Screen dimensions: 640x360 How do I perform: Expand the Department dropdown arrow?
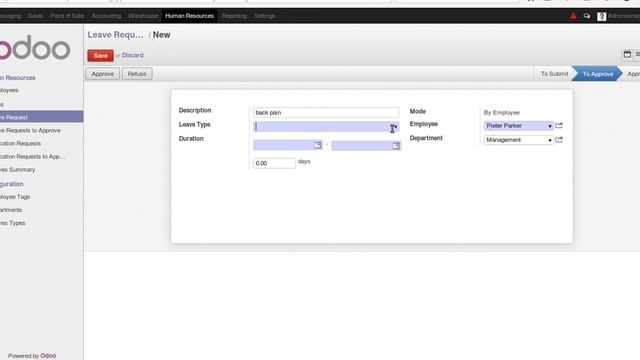[550, 140]
